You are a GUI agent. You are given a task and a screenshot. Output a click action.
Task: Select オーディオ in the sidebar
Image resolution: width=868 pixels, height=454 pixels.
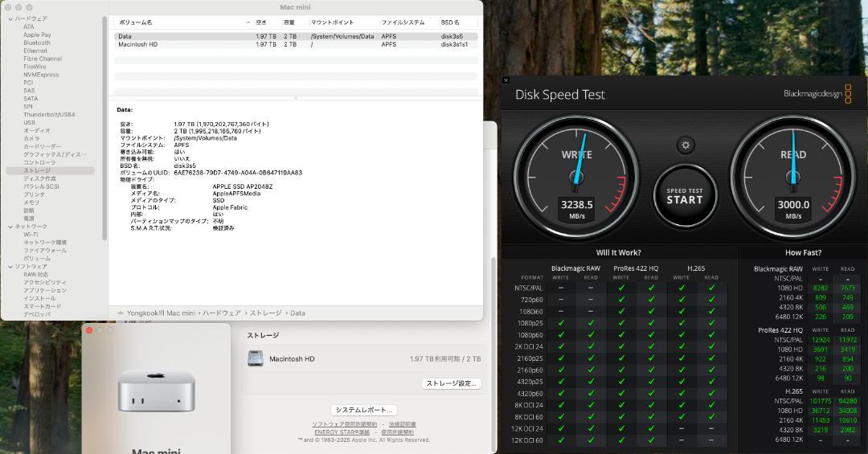tap(36, 131)
